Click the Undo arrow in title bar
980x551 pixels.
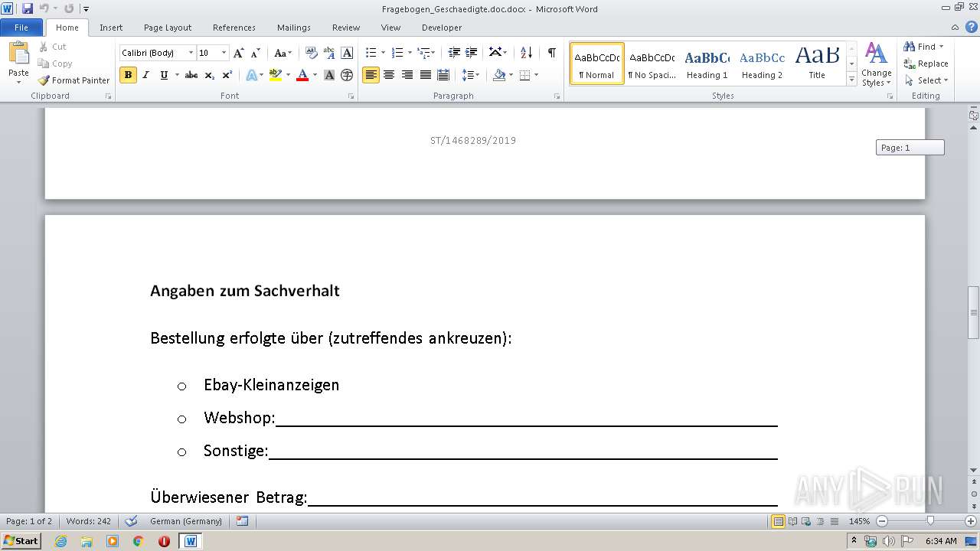44,8
